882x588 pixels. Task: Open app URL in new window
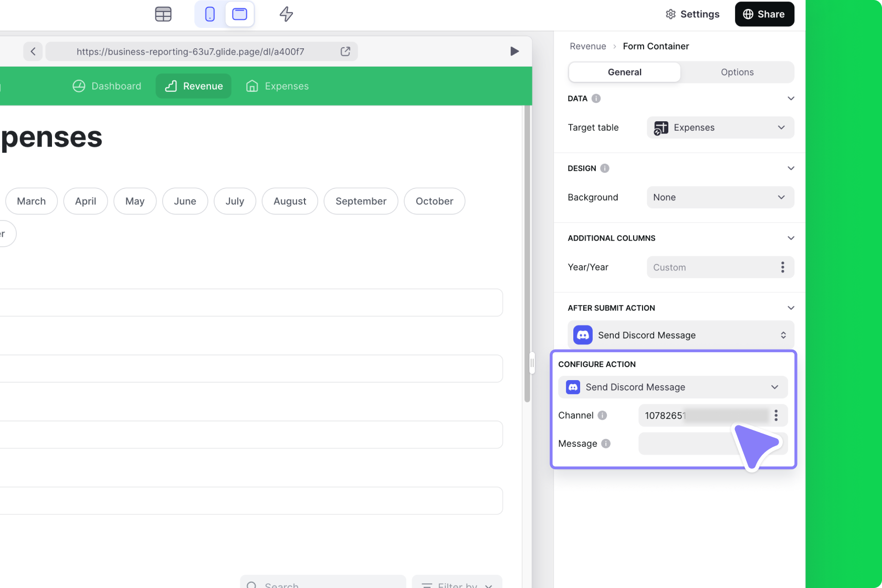point(345,51)
